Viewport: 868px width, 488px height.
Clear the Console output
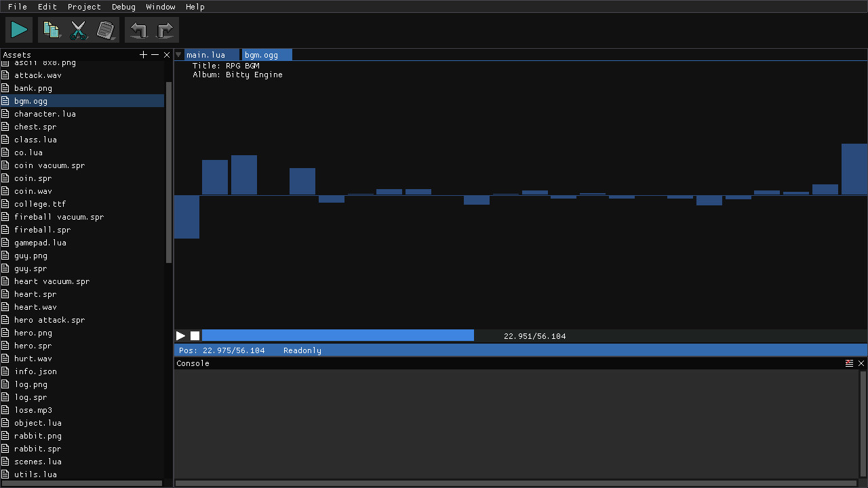click(849, 363)
